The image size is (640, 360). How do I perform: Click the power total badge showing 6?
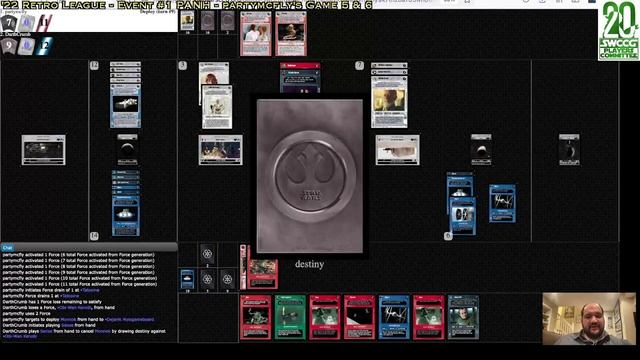point(448,236)
